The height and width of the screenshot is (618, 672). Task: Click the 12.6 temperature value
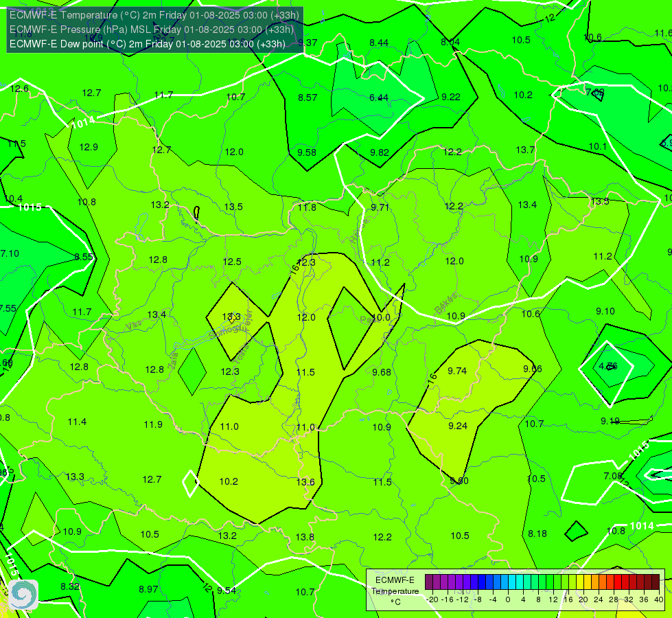(19, 89)
